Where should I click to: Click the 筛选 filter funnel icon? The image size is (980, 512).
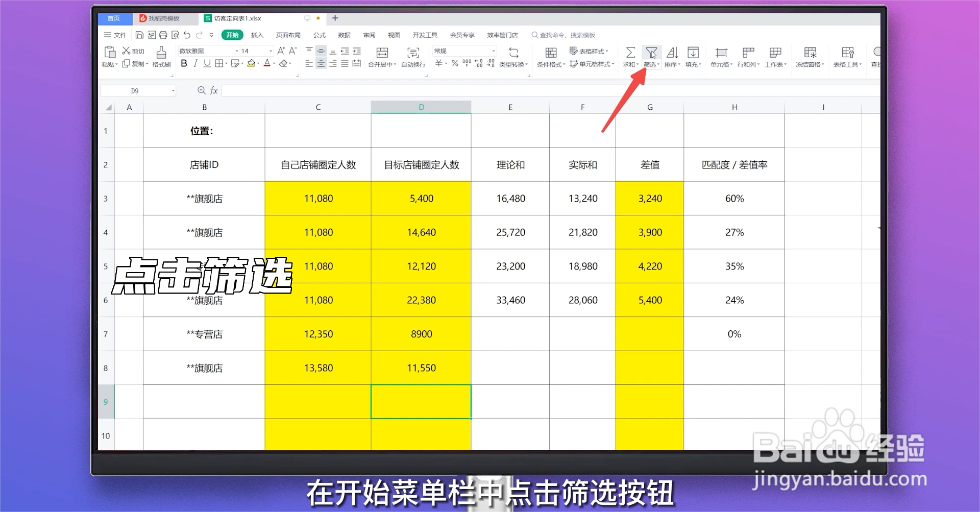tap(651, 53)
